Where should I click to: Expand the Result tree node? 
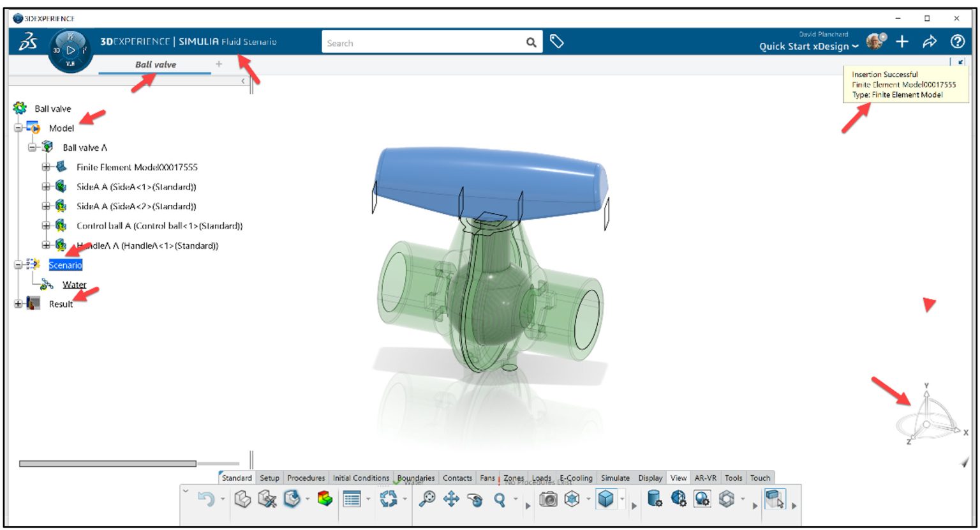coord(19,304)
